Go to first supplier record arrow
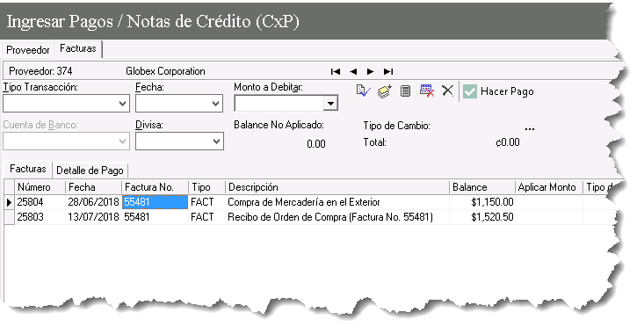 point(336,71)
